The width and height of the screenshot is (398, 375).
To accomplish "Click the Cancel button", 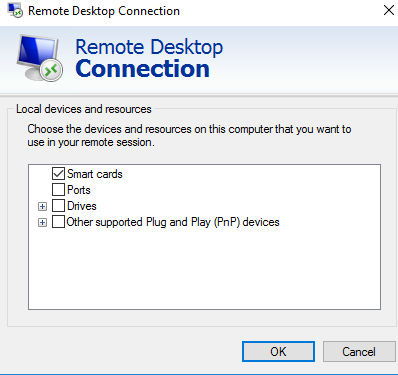I will [x=359, y=351].
